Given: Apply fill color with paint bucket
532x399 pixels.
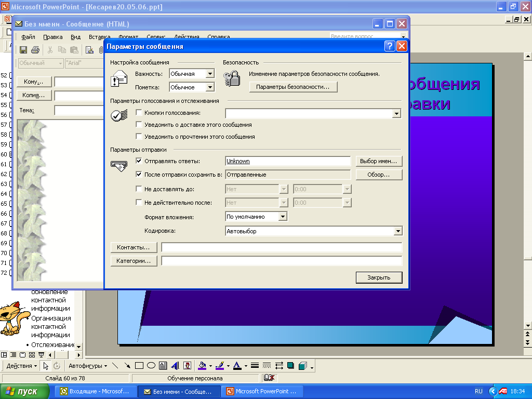Looking at the screenshot, I should point(202,365).
